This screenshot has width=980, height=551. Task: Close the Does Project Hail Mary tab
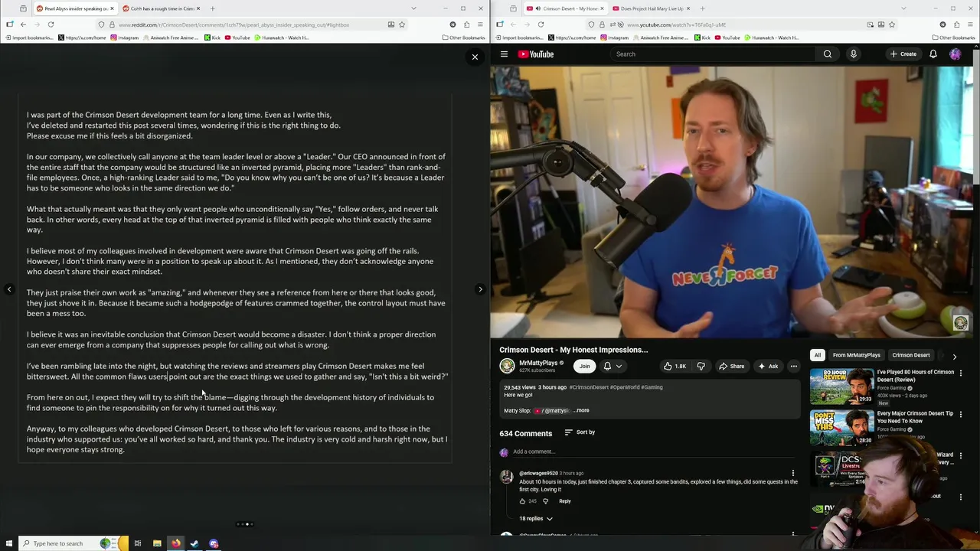(x=688, y=8)
